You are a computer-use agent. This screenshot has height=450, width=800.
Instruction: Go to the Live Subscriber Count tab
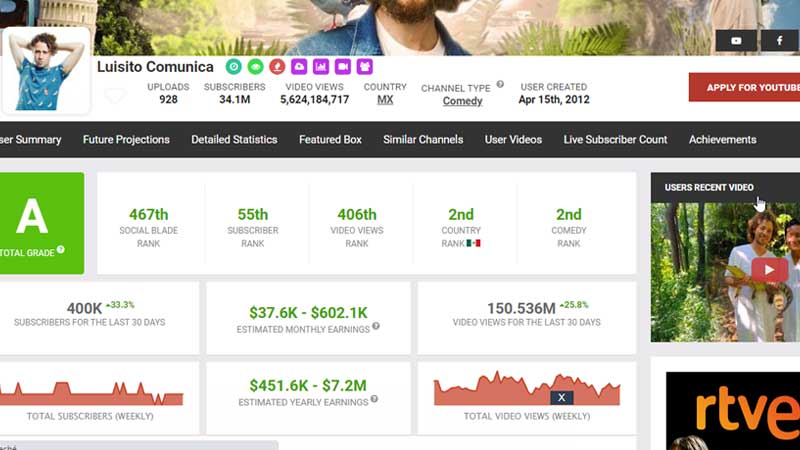(x=615, y=140)
